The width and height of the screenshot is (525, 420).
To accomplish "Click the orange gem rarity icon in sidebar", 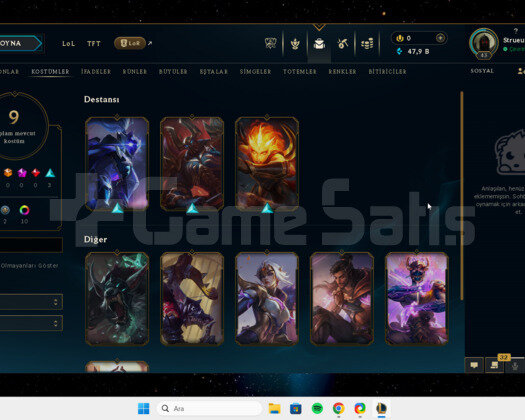I will (x=8, y=173).
